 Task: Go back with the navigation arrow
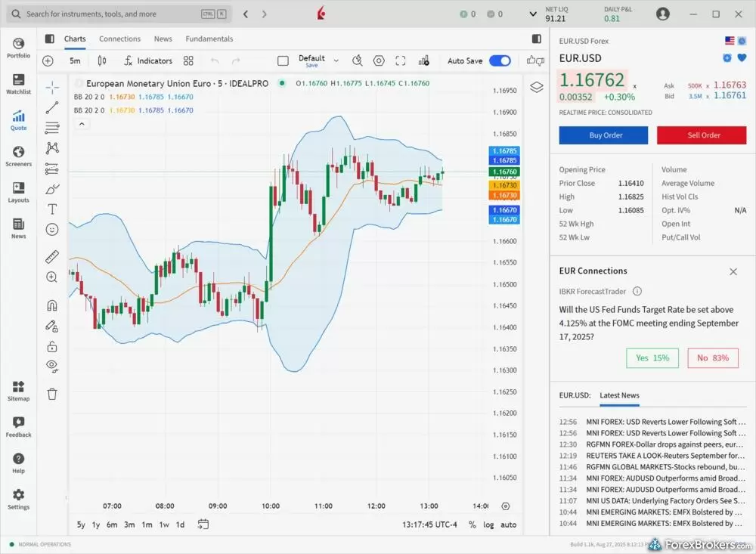pyautogui.click(x=246, y=14)
